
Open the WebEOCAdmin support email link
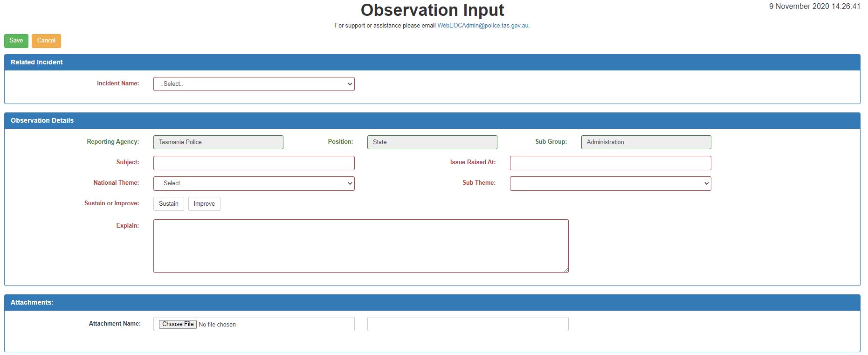click(483, 26)
